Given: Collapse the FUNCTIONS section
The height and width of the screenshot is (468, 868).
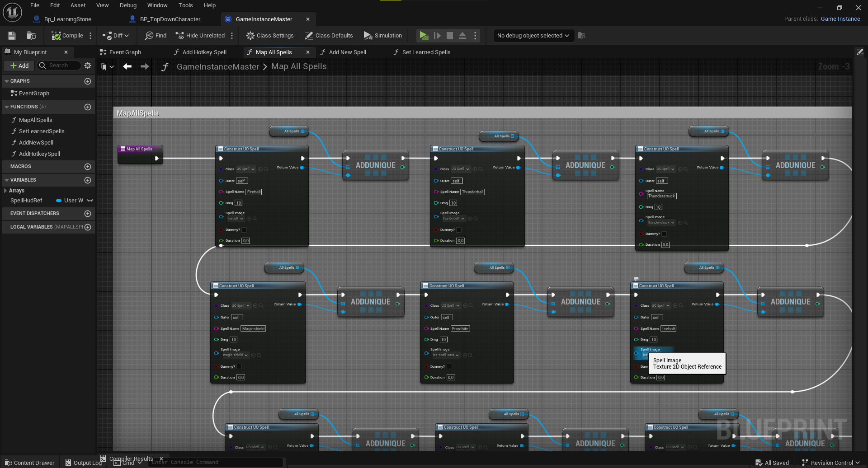Looking at the screenshot, I should coord(7,107).
